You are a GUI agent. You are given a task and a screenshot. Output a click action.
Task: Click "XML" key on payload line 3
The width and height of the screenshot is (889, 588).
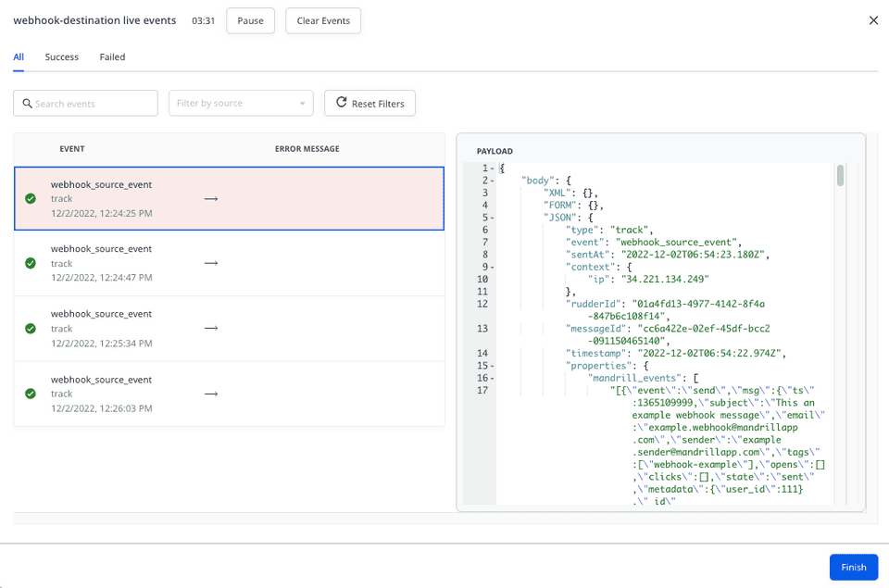click(557, 193)
